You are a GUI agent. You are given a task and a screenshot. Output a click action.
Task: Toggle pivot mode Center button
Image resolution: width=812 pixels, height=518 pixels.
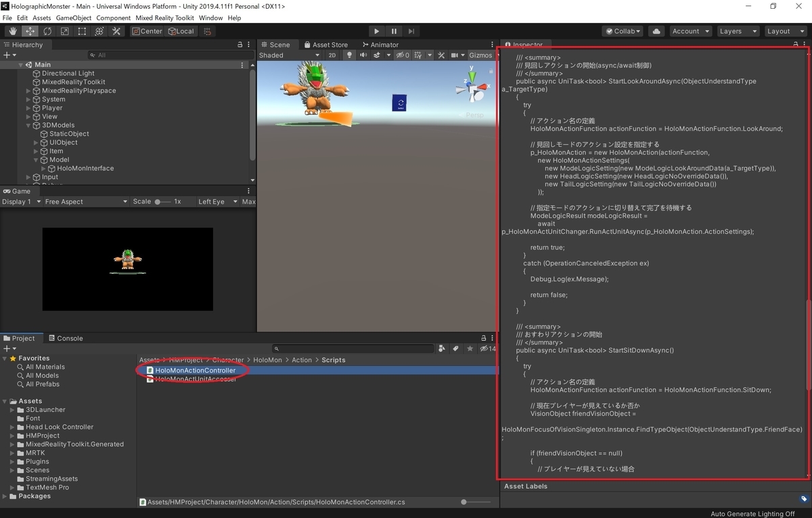(x=147, y=31)
